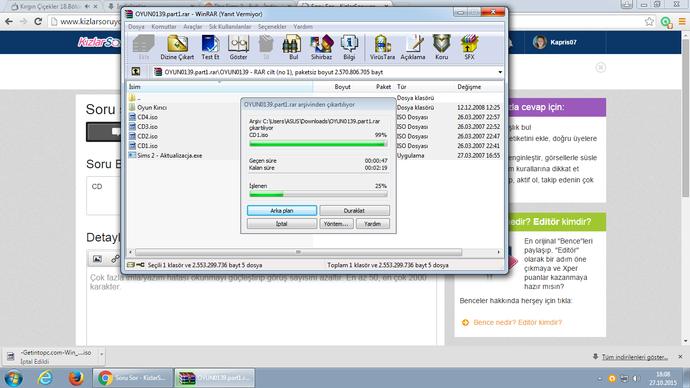Click the VirüsTara scan toolbar icon
This screenshot has width=690, height=388.
point(382,48)
